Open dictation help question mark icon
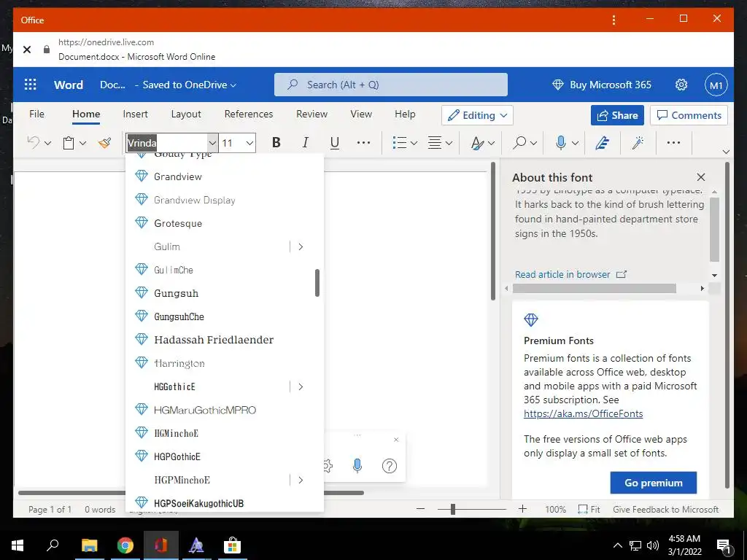The width and height of the screenshot is (747, 560). point(390,466)
